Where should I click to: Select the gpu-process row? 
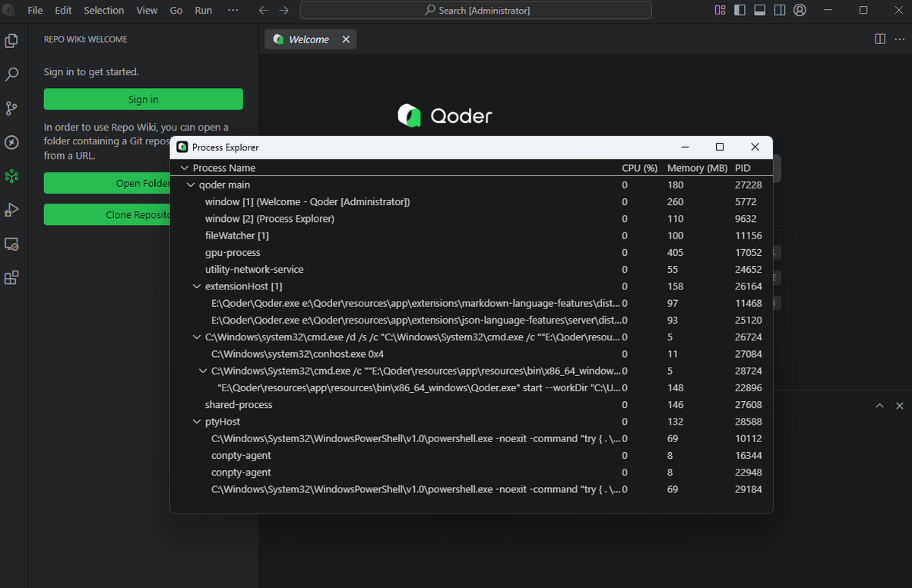point(233,252)
